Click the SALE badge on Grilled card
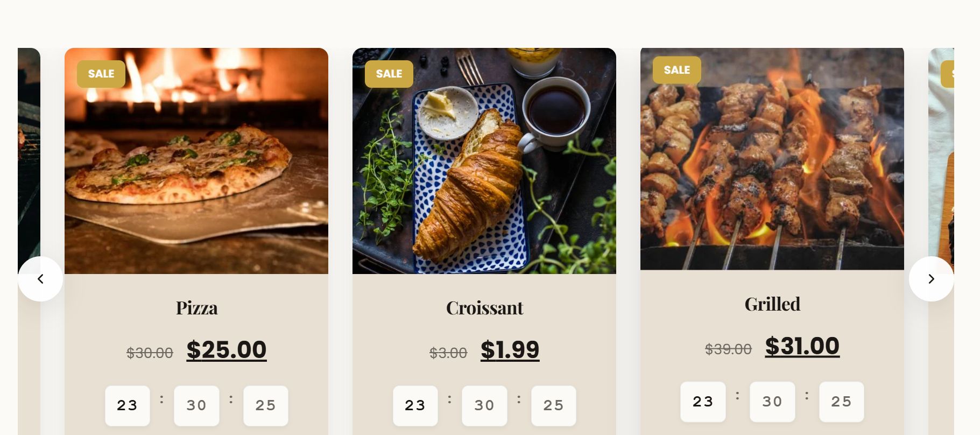This screenshot has height=435, width=980. pyautogui.click(x=677, y=70)
